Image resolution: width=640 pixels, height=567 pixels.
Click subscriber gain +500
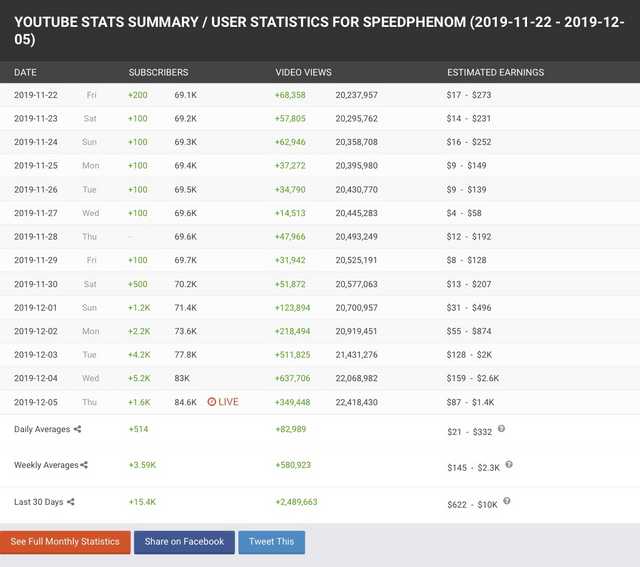tap(138, 284)
